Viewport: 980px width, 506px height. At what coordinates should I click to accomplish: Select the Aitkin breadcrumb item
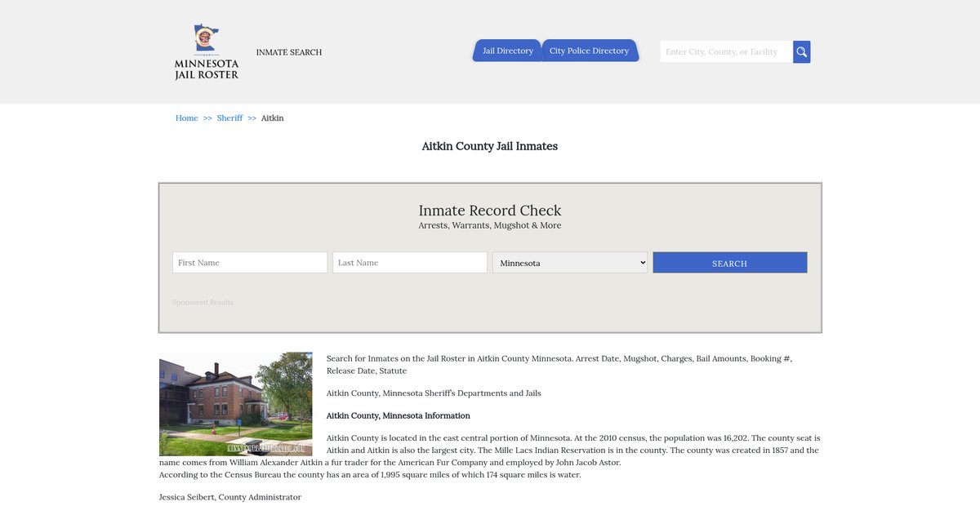(272, 118)
